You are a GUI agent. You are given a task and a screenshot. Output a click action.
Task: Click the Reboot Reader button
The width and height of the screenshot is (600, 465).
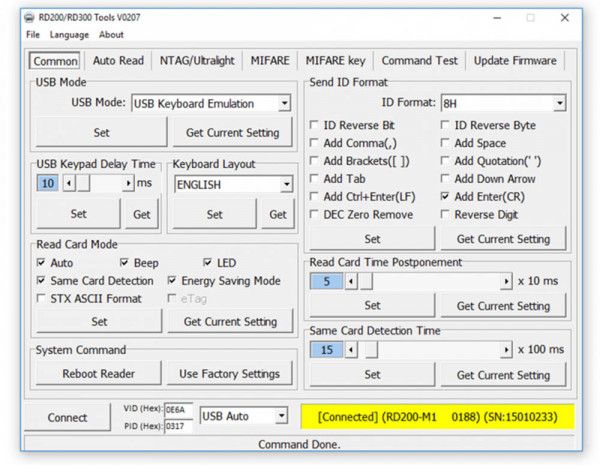pos(99,374)
